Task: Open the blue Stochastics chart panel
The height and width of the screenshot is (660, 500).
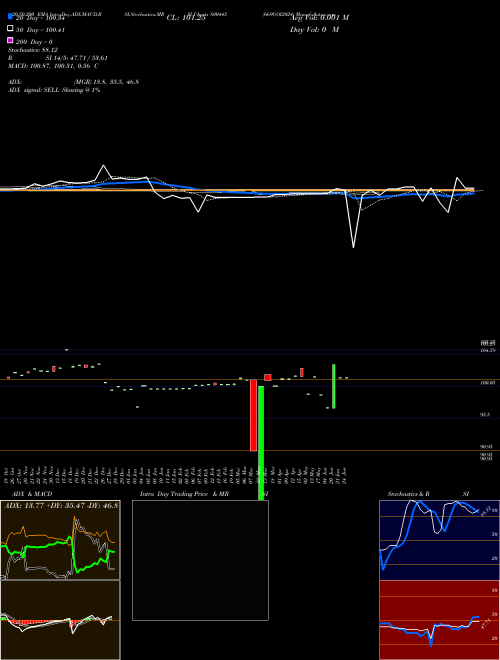Action: pos(439,540)
